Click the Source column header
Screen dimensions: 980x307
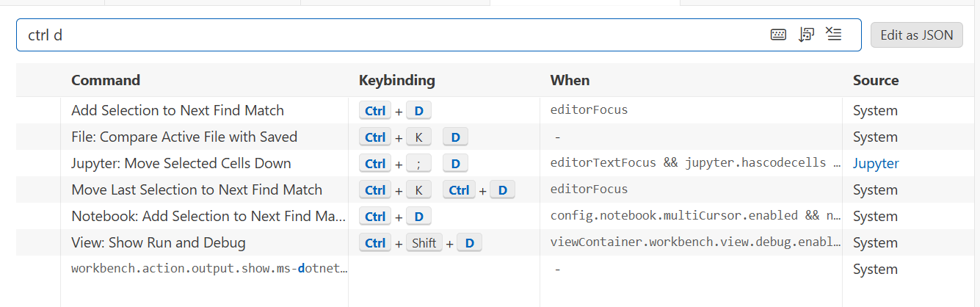[x=876, y=80]
